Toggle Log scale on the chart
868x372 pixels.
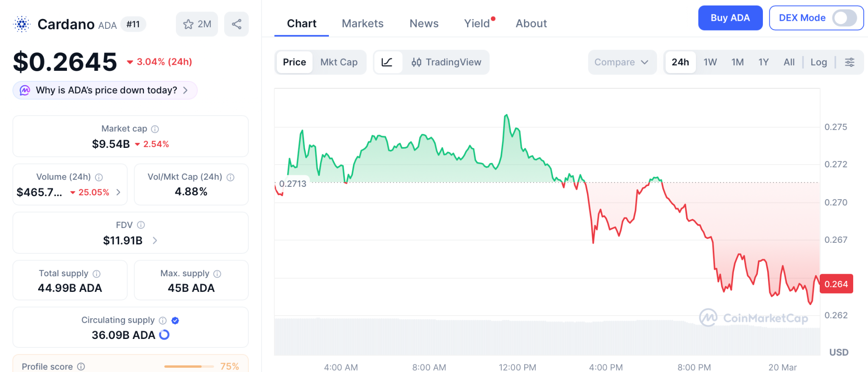tap(818, 62)
